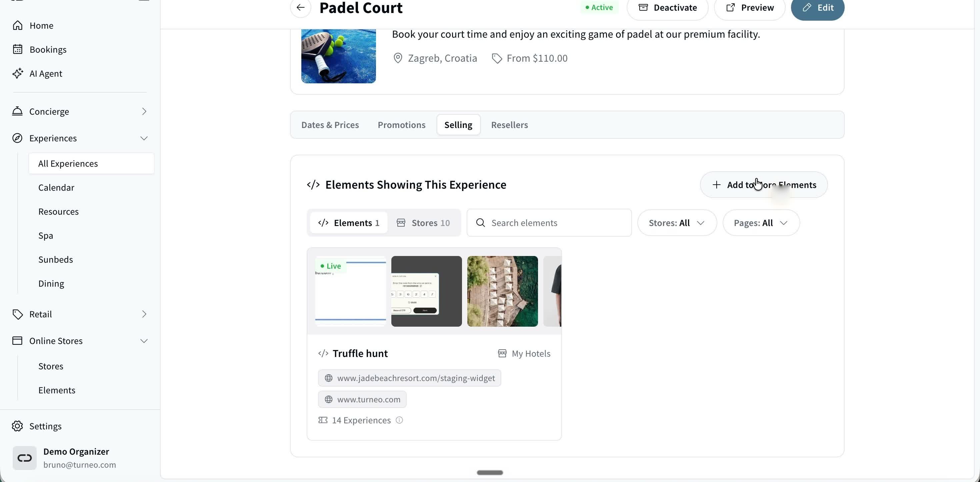Click the info icon next to 14 Experiences
The width and height of the screenshot is (980, 482).
(399, 420)
